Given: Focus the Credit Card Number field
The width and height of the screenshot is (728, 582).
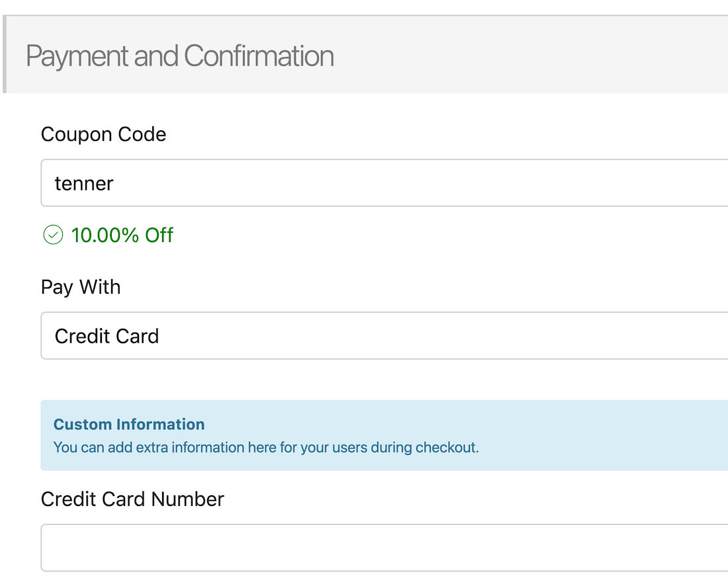Looking at the screenshot, I should pyautogui.click(x=384, y=548).
